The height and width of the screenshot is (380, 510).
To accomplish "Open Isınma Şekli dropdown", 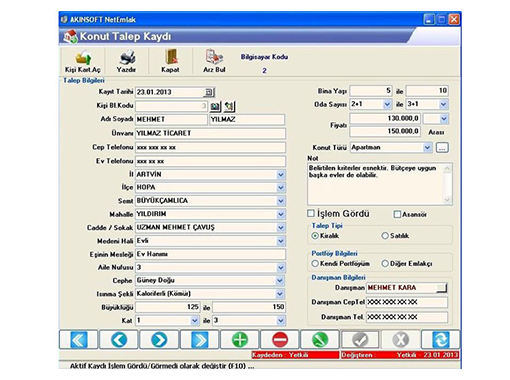I will 281,294.
